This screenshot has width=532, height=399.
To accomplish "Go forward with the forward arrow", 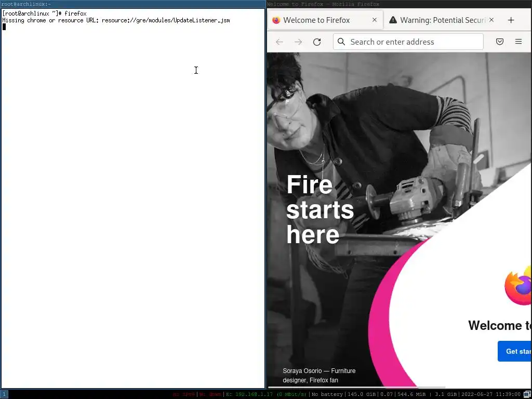I will (298, 42).
